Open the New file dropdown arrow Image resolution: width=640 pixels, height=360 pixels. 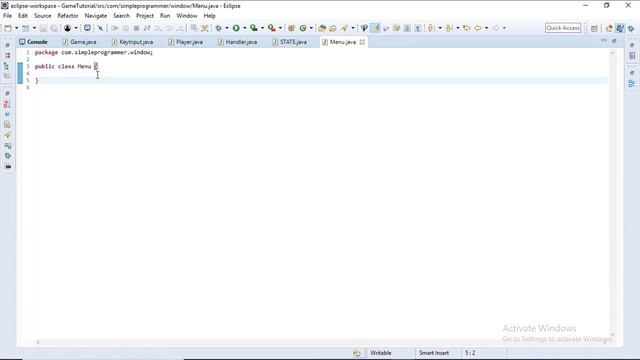(16, 28)
